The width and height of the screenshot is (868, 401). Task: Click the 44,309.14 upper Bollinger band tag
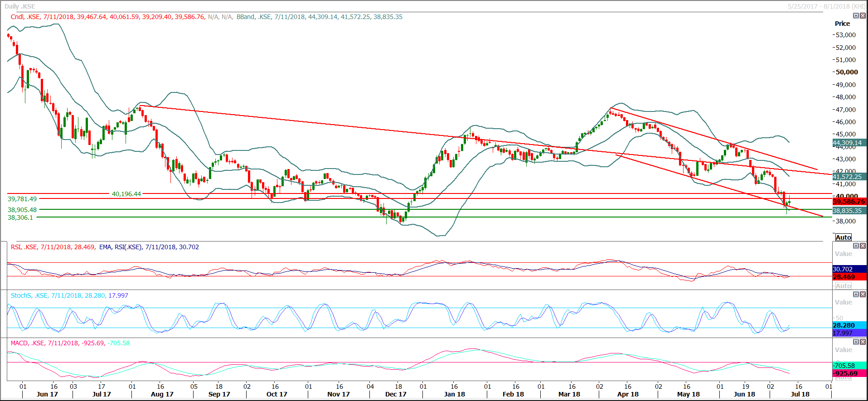coord(849,143)
